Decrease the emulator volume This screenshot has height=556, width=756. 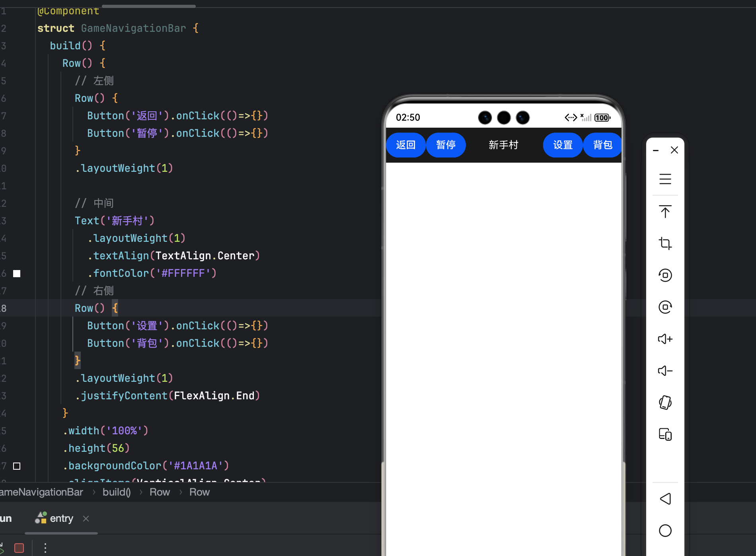pyautogui.click(x=665, y=371)
